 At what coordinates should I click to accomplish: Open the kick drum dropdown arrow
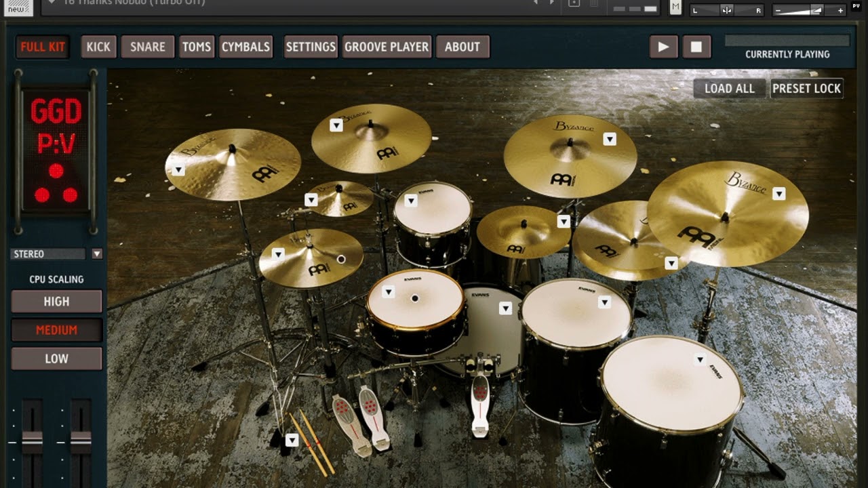505,308
